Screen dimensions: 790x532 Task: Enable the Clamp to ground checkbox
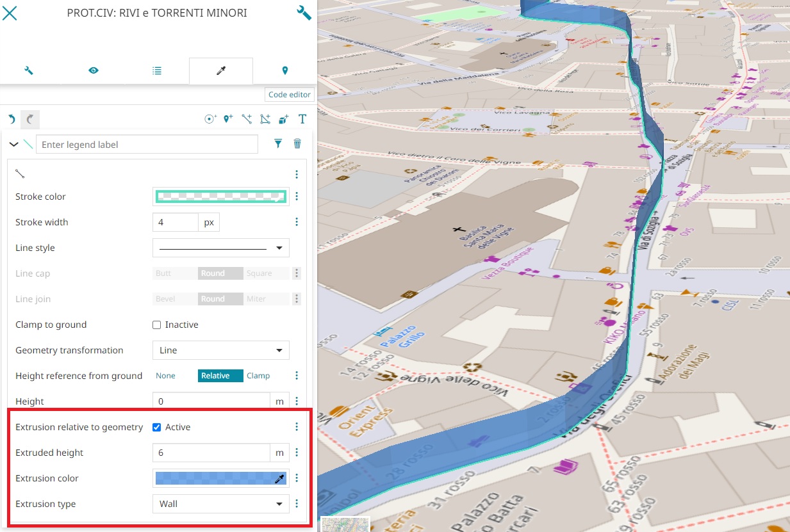pyautogui.click(x=157, y=325)
